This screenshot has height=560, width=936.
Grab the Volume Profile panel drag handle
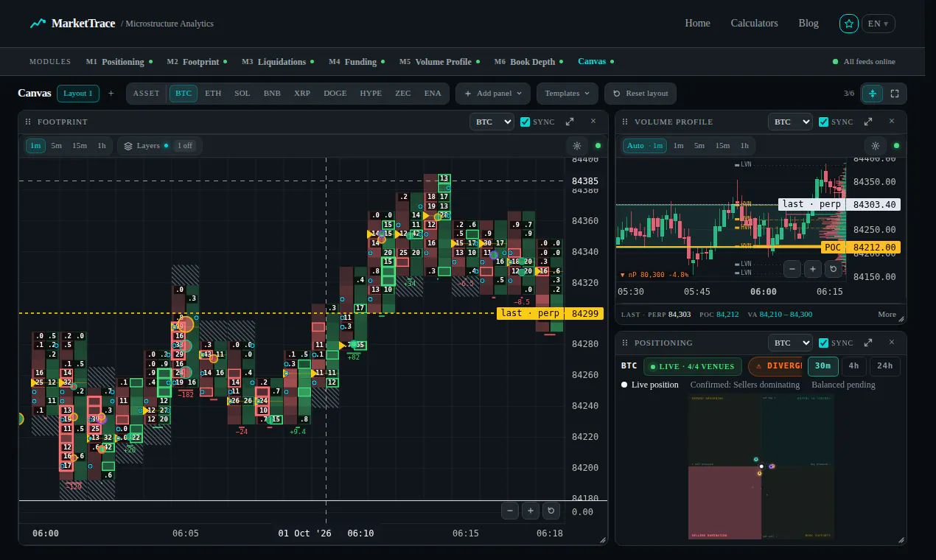click(625, 122)
